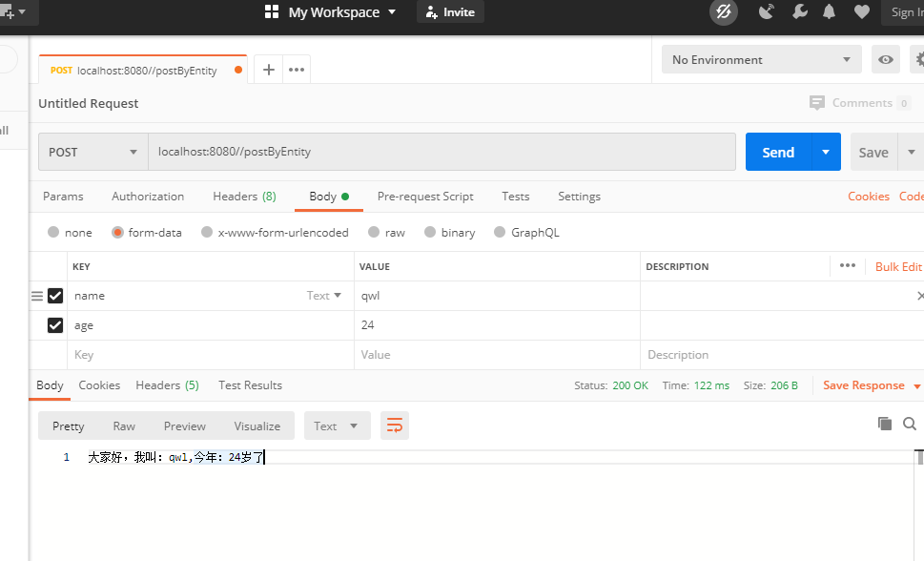Screen dimensions: 924x561
Task: Click the heart icon in the header
Action: pyautogui.click(x=861, y=11)
